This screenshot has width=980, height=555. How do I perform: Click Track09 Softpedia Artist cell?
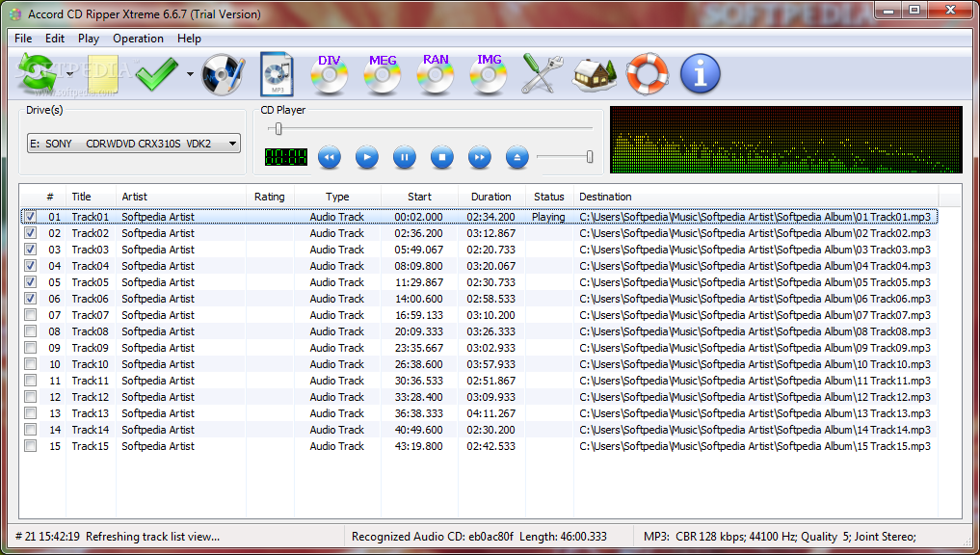(158, 348)
